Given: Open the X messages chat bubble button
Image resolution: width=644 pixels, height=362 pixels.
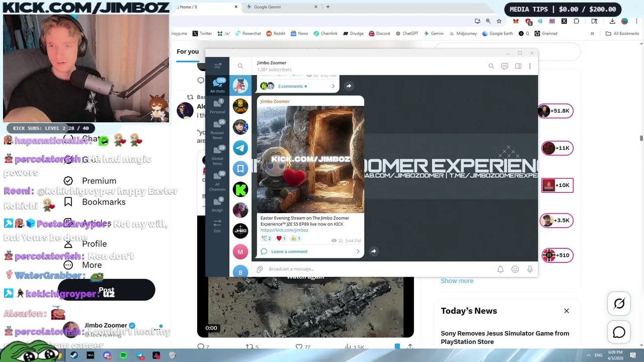Looking at the screenshot, I should pyautogui.click(x=619, y=332).
